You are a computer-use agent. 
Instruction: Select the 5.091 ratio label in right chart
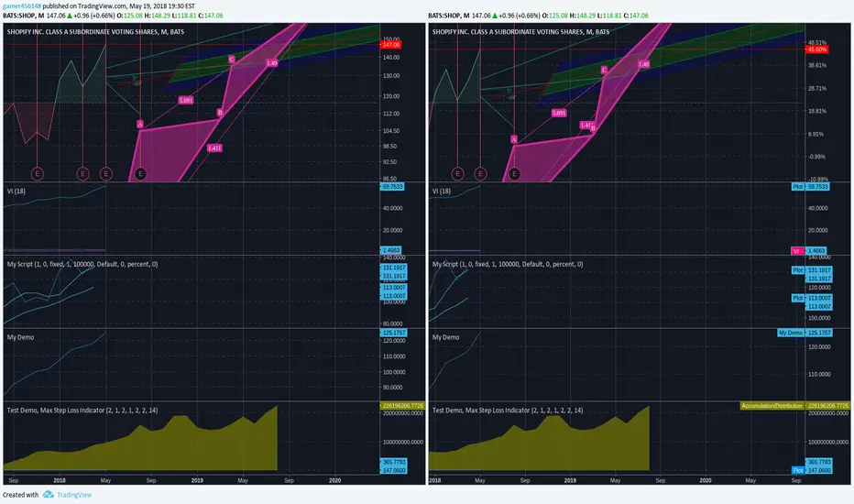[x=559, y=113]
